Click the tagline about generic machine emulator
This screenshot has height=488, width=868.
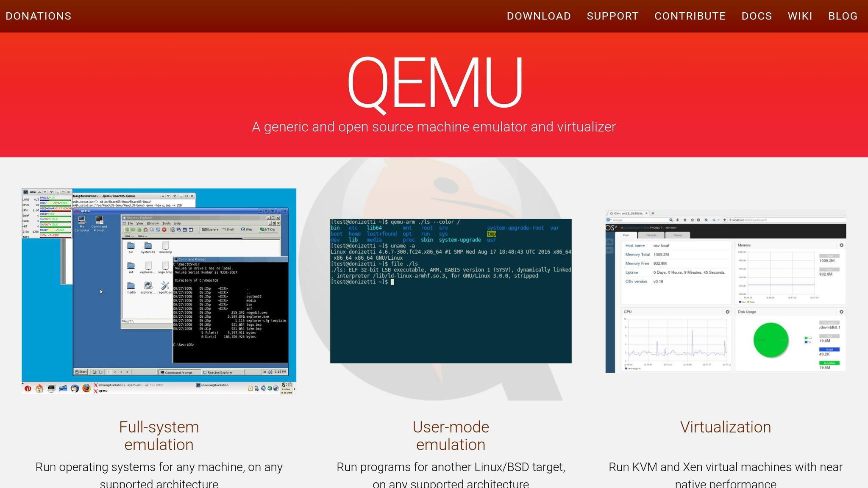434,127
